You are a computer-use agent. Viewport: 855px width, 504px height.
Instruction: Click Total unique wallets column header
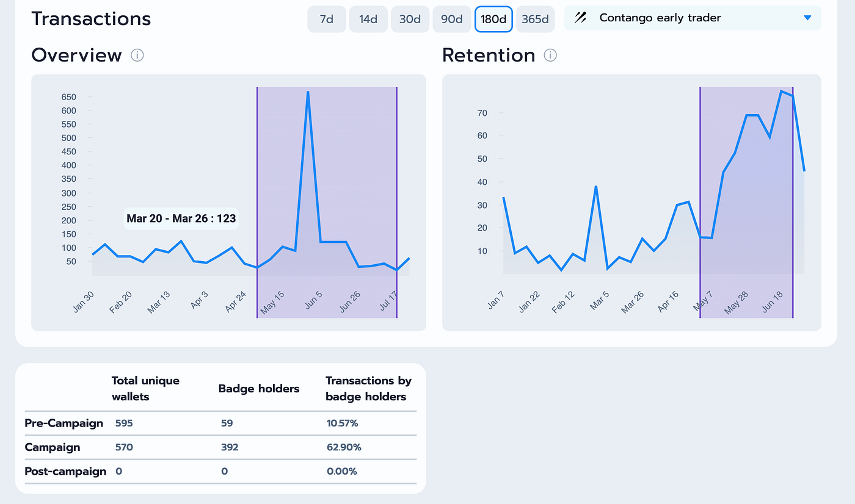coord(145,389)
